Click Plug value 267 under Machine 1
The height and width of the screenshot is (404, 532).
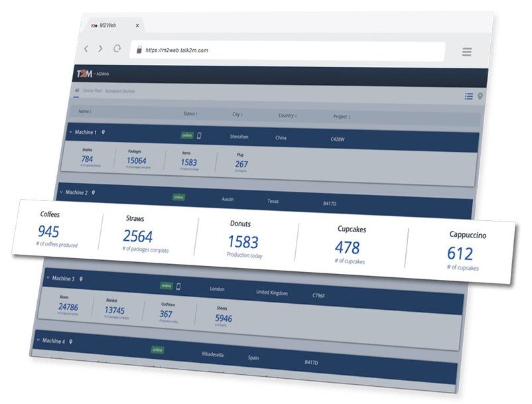click(x=241, y=164)
